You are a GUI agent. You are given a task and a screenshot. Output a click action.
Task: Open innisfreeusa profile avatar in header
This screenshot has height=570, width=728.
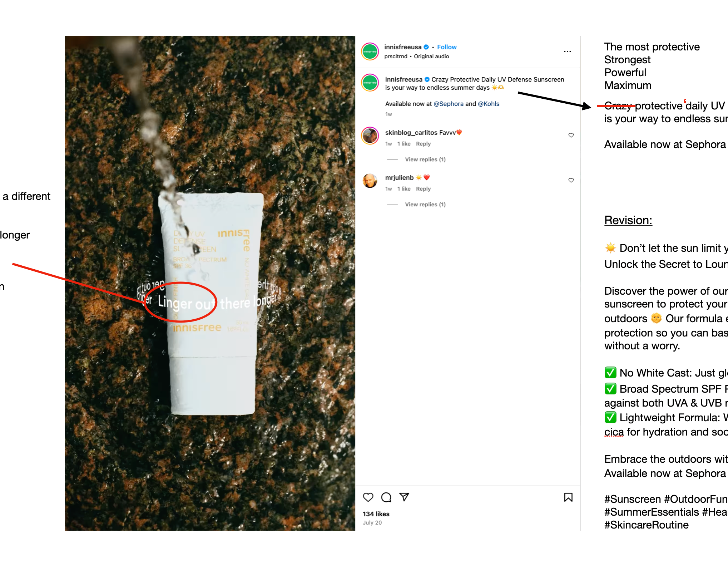point(370,51)
